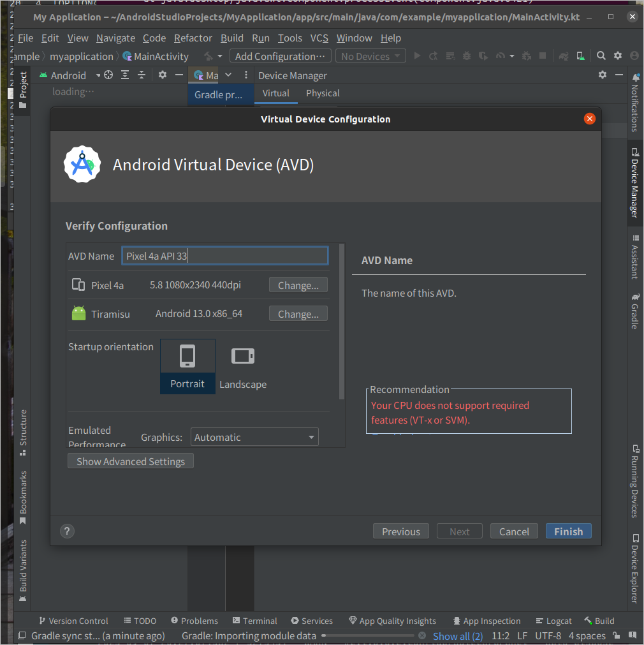Image resolution: width=644 pixels, height=645 pixels.
Task: Switch to the Physical devices tab
Action: [x=323, y=93]
